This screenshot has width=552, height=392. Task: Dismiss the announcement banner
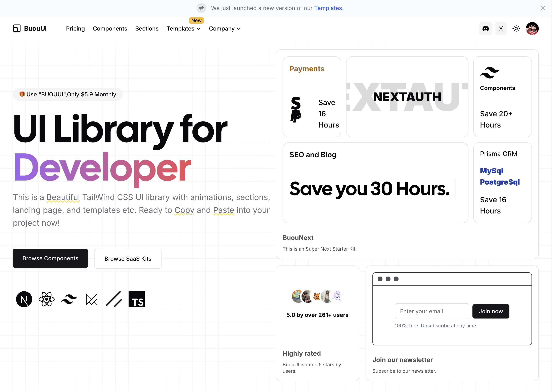pos(543,8)
